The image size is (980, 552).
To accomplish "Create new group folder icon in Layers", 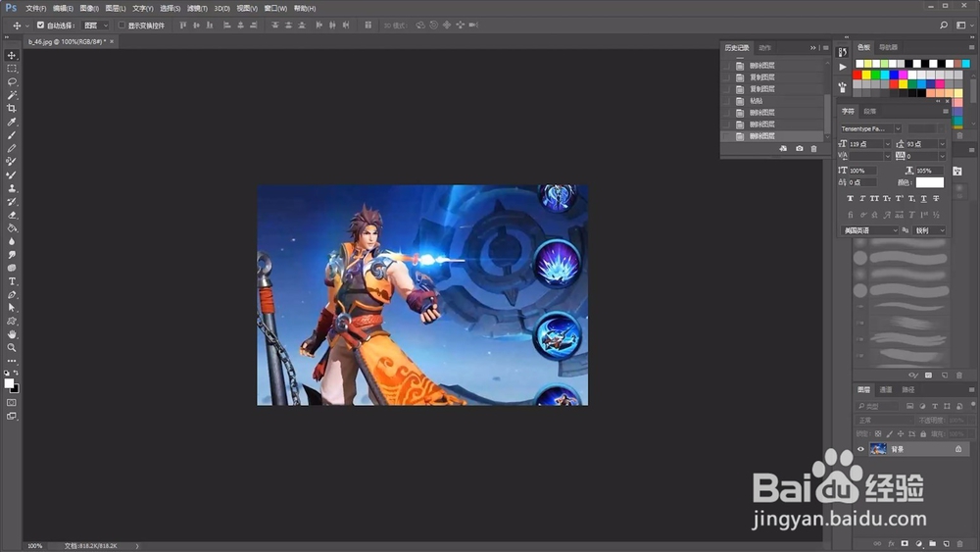I will (x=933, y=544).
